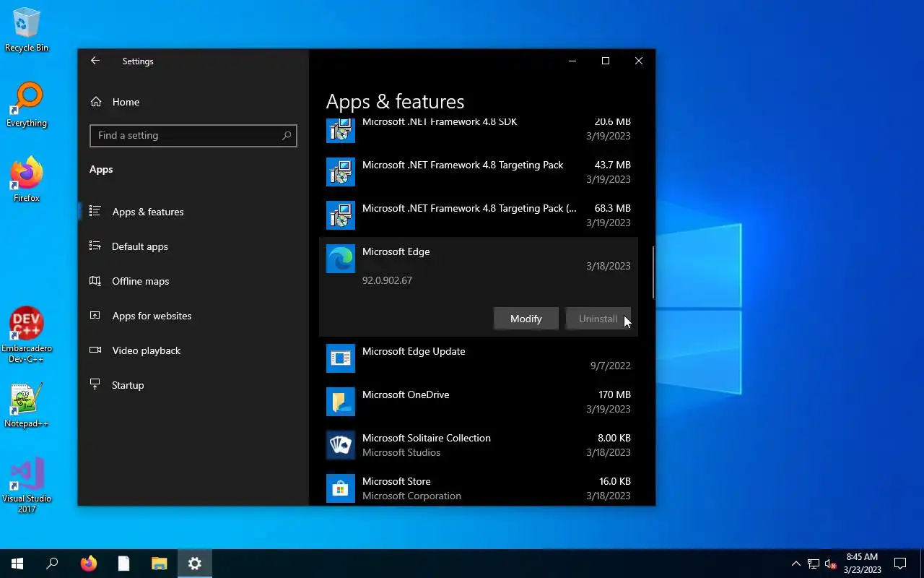Click the apps list vertical scrollbar
The height and width of the screenshot is (578, 924).
pos(653,272)
